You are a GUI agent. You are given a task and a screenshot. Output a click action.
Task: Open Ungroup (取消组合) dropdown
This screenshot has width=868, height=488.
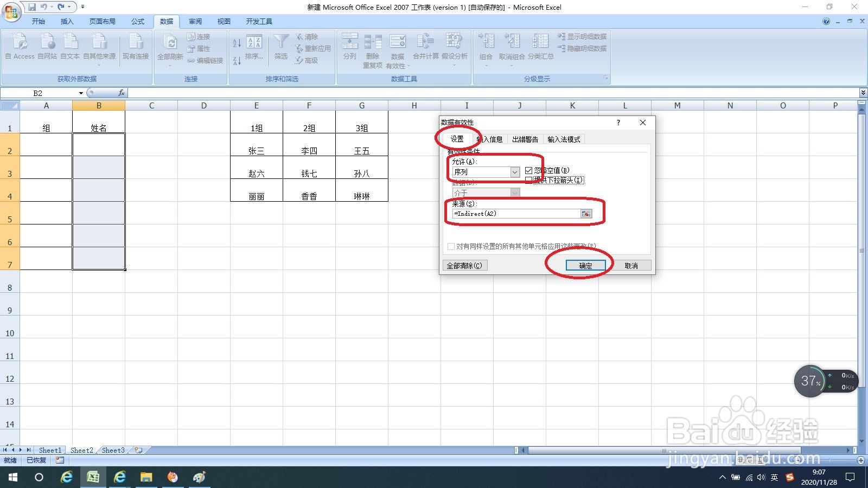(x=512, y=65)
